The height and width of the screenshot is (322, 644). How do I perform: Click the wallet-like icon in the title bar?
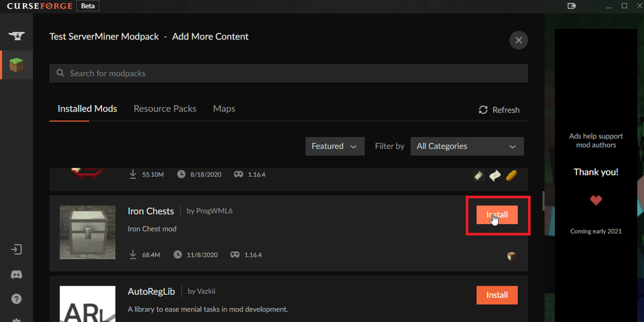click(x=572, y=6)
